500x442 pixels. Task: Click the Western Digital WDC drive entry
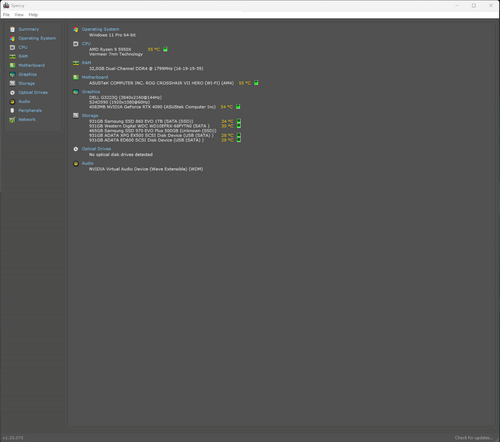(x=149, y=126)
